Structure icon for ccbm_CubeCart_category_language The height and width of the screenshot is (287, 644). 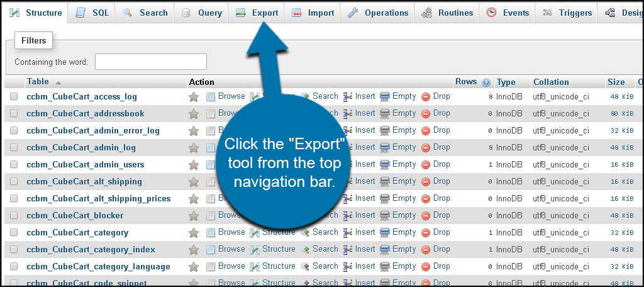255,267
